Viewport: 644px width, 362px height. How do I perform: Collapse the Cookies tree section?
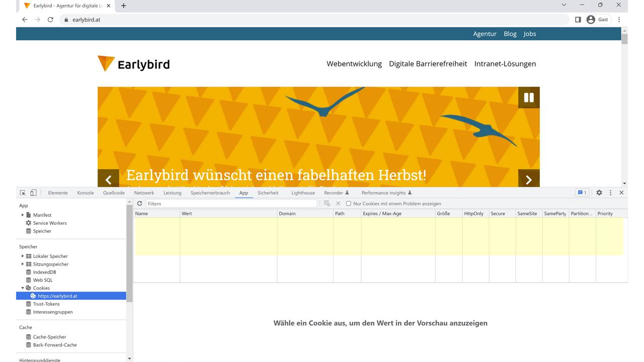tap(22, 288)
